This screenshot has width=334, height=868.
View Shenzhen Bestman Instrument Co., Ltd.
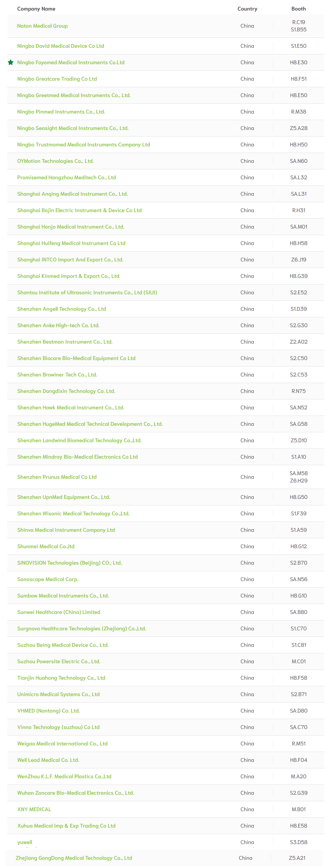coord(65,342)
